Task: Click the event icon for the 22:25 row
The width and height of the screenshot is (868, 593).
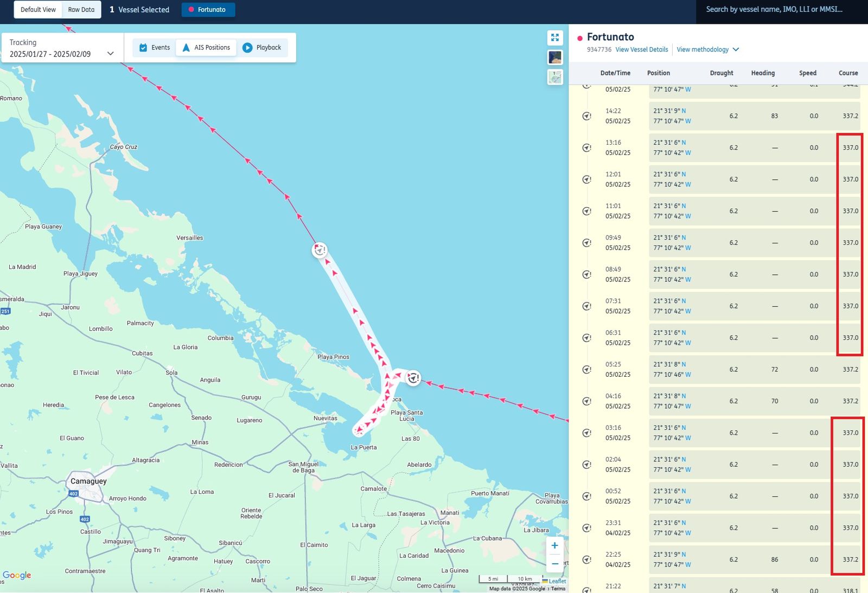Action: click(586, 560)
